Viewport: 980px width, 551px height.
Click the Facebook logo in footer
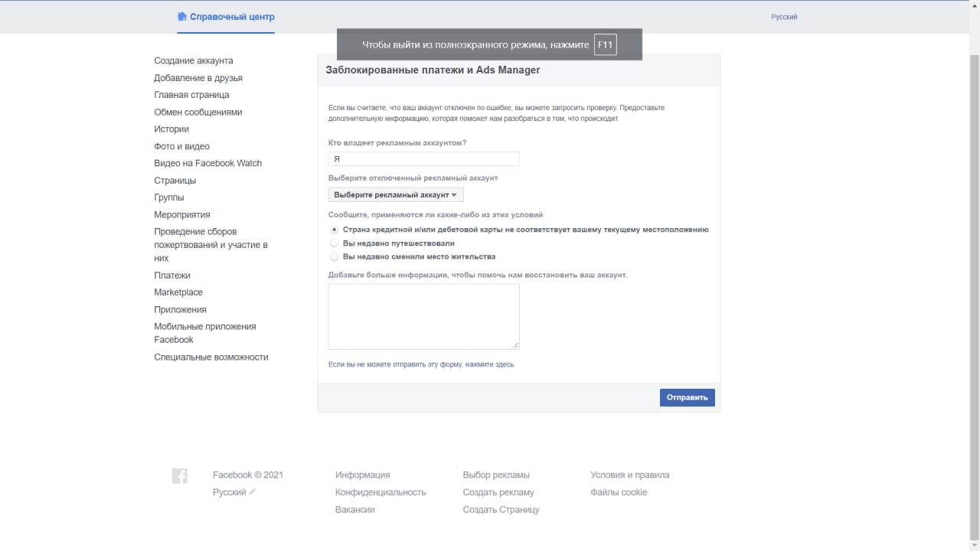click(180, 476)
